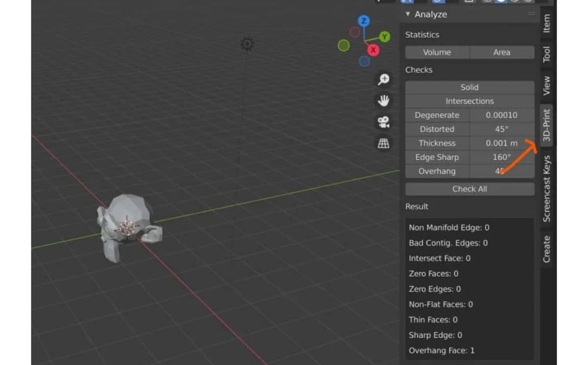Viewport: 588px width, 365px height.
Task: Open the Screencast Keys tab
Action: point(546,189)
